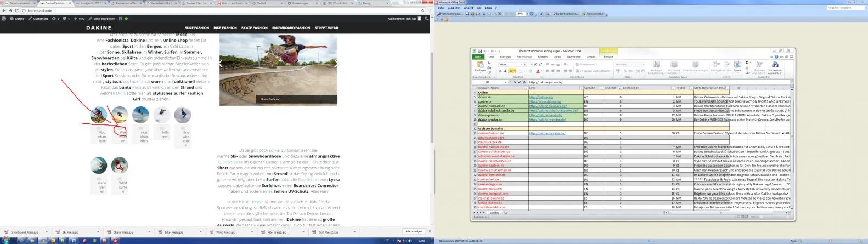This screenshot has height=244, width=868.
Task: Expand options arrow for Ski_Kreis.jpg download
Action: [98, 232]
